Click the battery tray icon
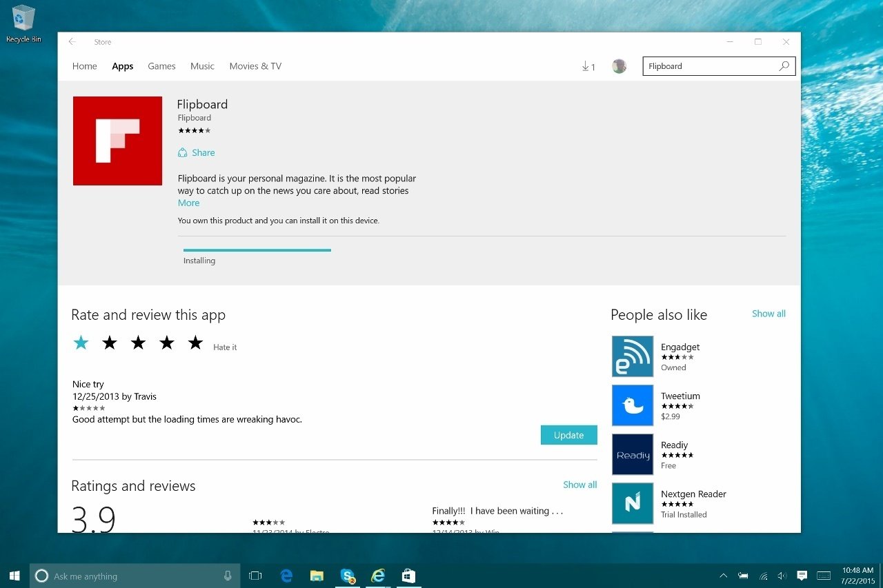 (743, 576)
